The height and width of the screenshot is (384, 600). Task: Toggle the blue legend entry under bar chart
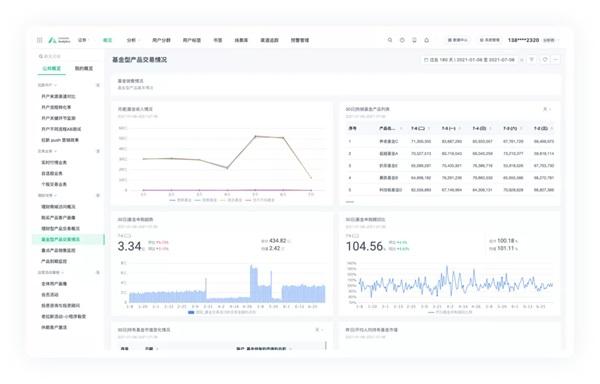coord(222,312)
